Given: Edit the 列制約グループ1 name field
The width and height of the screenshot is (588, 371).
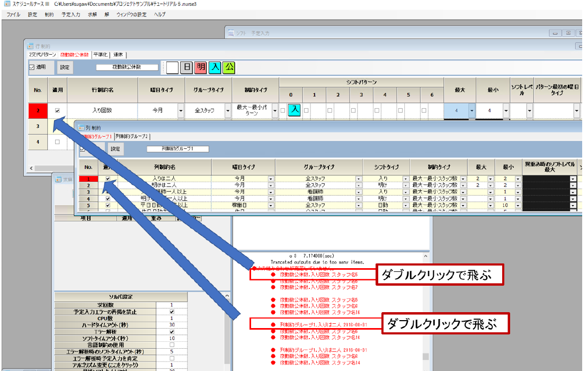Looking at the screenshot, I should pyautogui.click(x=178, y=149).
